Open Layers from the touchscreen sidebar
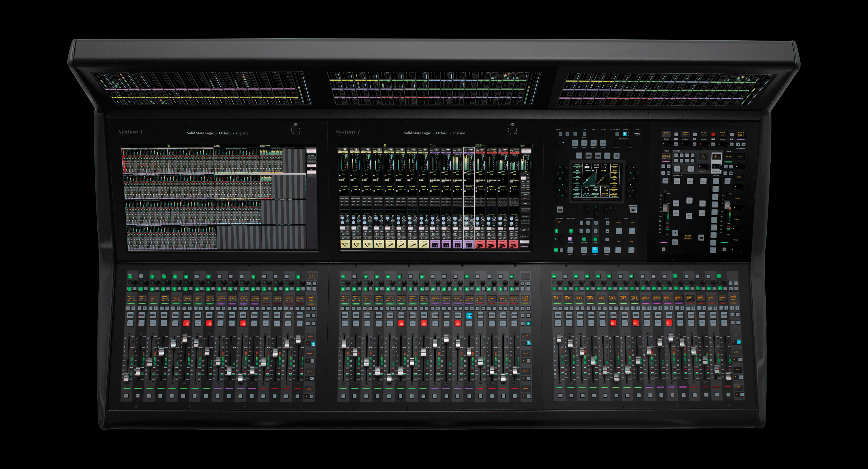Image resolution: width=868 pixels, height=469 pixels. tap(525, 204)
